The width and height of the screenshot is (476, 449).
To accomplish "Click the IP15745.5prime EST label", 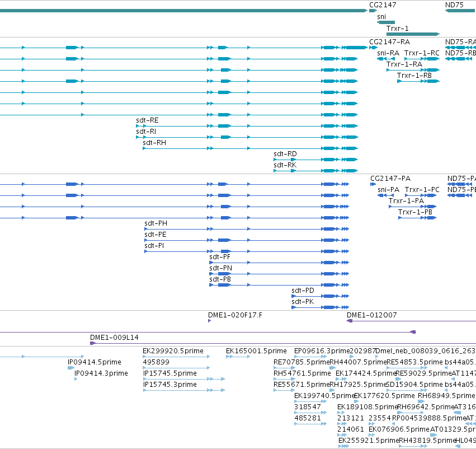I will coord(169,373).
